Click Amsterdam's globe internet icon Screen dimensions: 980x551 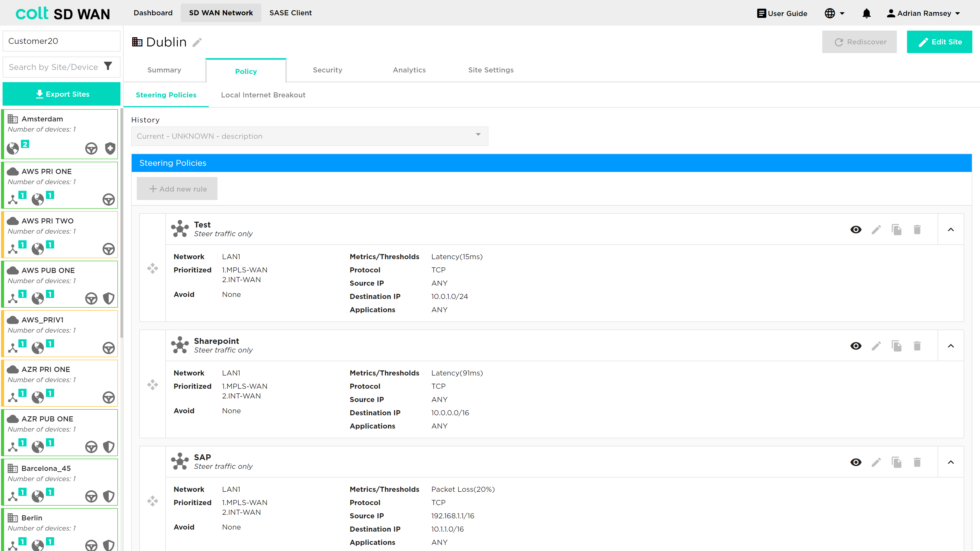pyautogui.click(x=13, y=148)
